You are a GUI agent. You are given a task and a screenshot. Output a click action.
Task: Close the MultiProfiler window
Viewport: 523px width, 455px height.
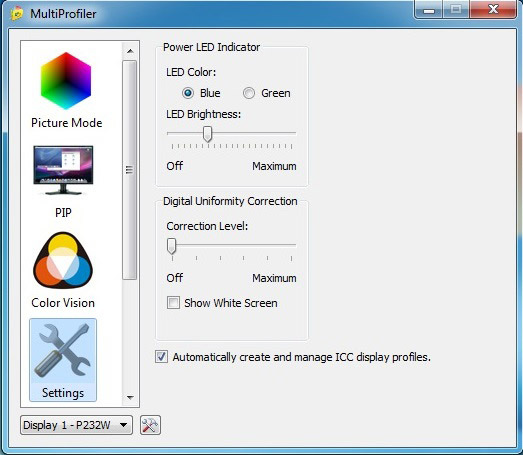tap(493, 9)
